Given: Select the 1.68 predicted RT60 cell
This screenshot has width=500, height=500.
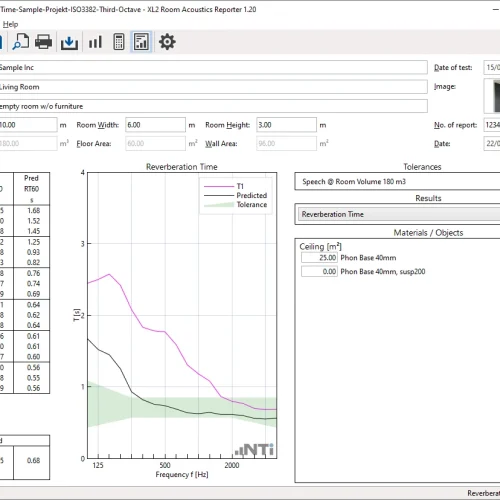Looking at the screenshot, I should 33,211.
